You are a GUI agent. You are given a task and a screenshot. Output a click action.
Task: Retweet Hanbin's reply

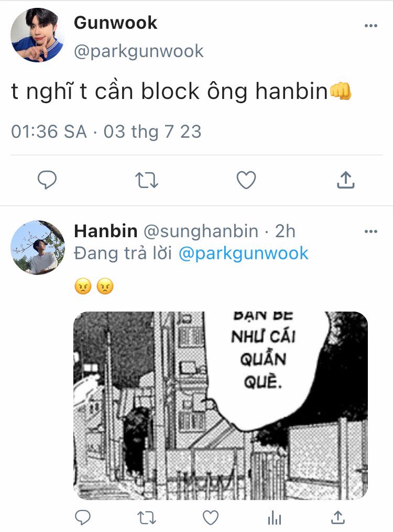point(146,518)
